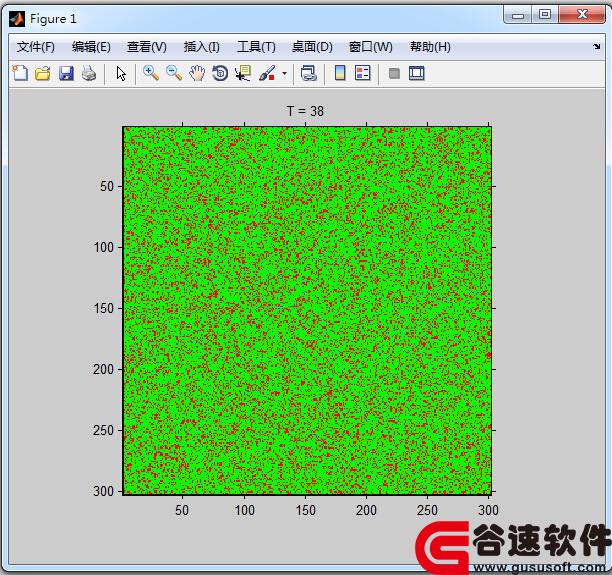This screenshot has width=612, height=575.
Task: Click the New Figure icon
Action: (x=20, y=73)
